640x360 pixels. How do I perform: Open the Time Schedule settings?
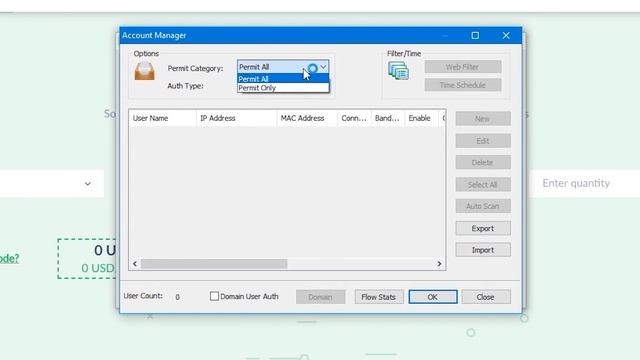(462, 85)
